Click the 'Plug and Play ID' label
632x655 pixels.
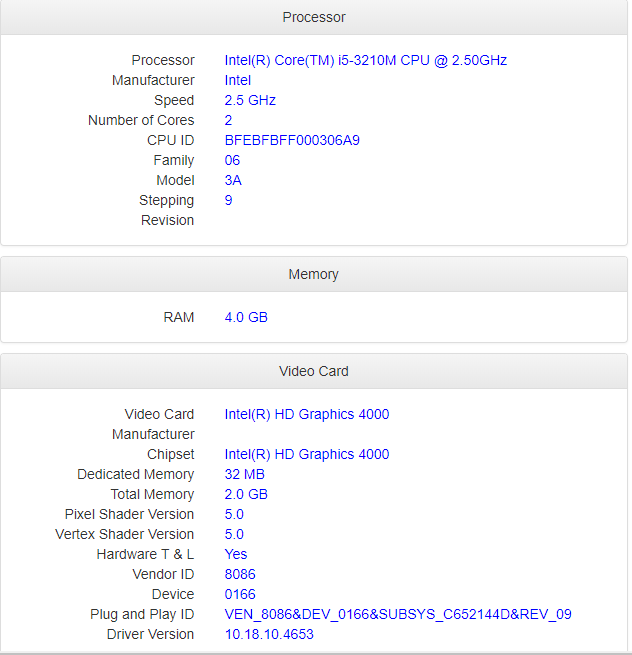point(142,614)
